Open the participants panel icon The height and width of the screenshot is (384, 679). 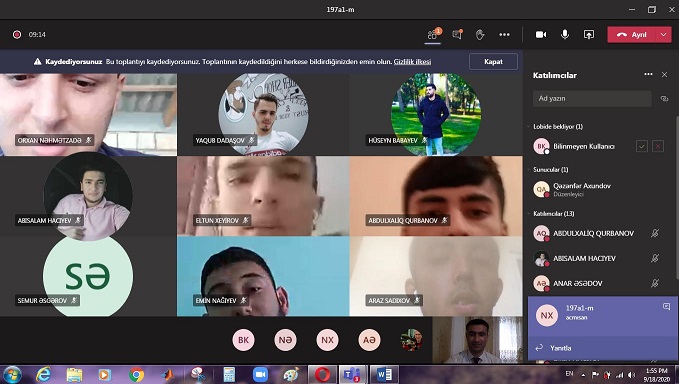[x=432, y=35]
